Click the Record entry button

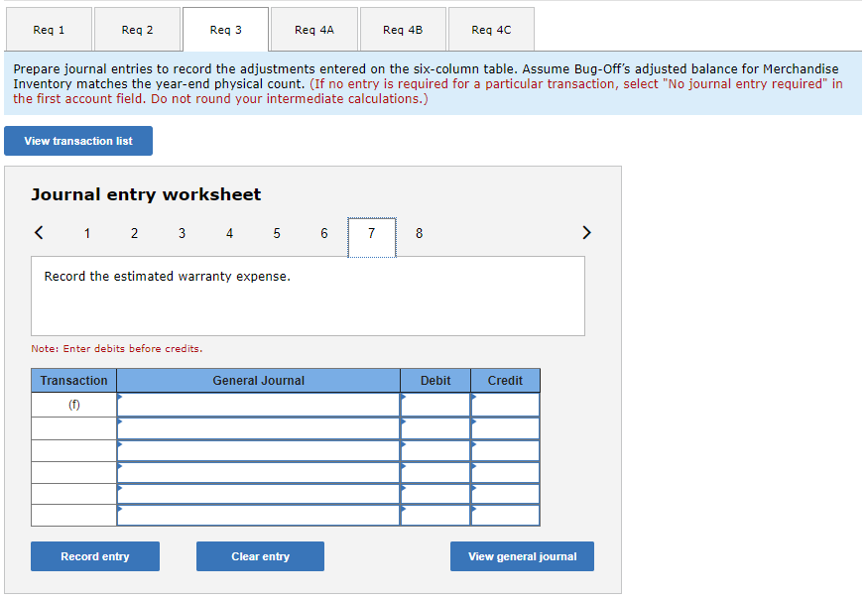(x=94, y=555)
